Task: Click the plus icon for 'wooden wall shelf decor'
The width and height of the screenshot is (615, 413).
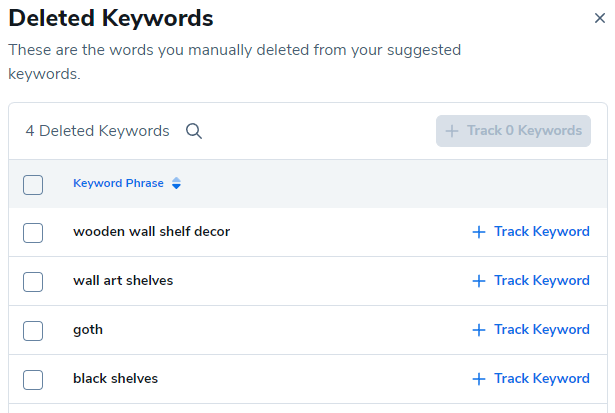Action: [x=478, y=232]
